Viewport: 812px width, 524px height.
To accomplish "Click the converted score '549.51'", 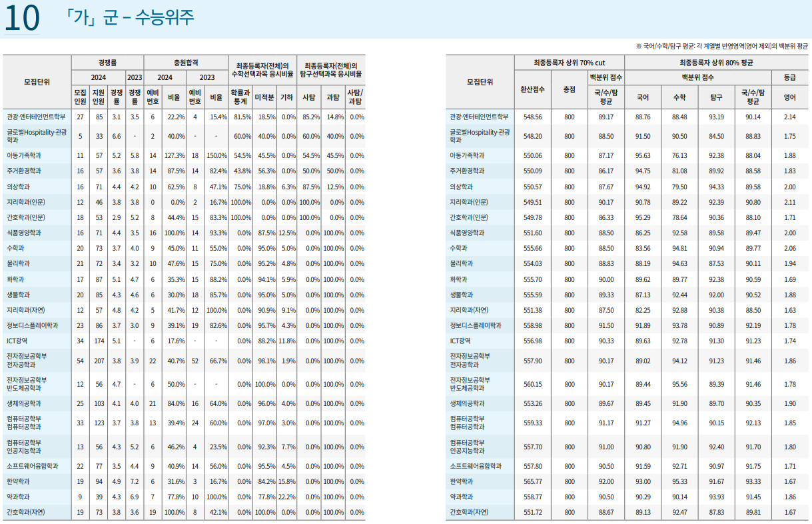I will 532,202.
